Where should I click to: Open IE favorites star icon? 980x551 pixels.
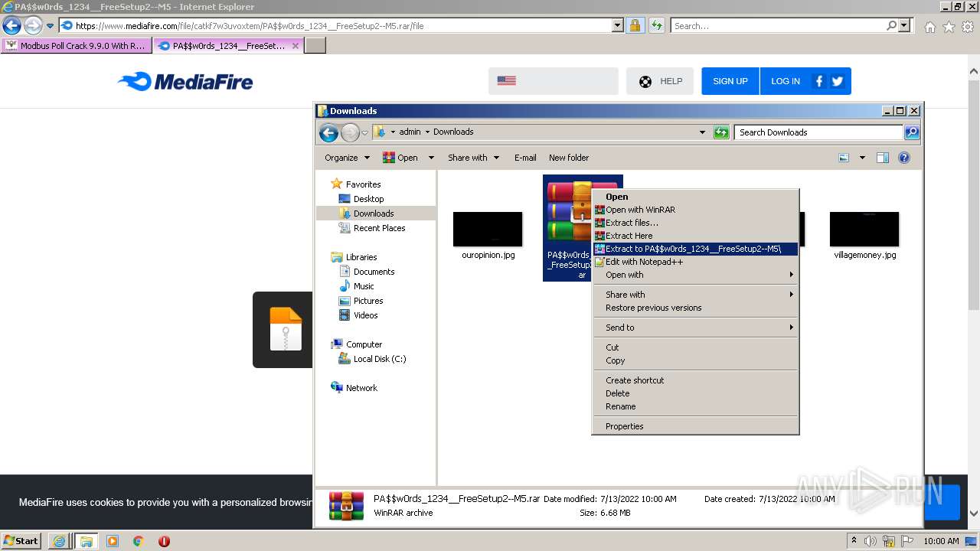click(949, 27)
